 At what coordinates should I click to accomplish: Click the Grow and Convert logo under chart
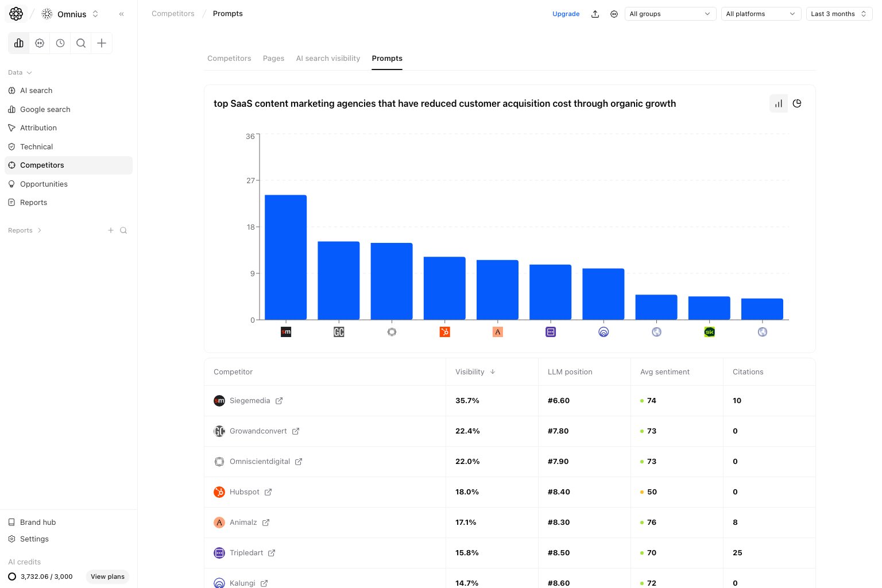pyautogui.click(x=339, y=332)
